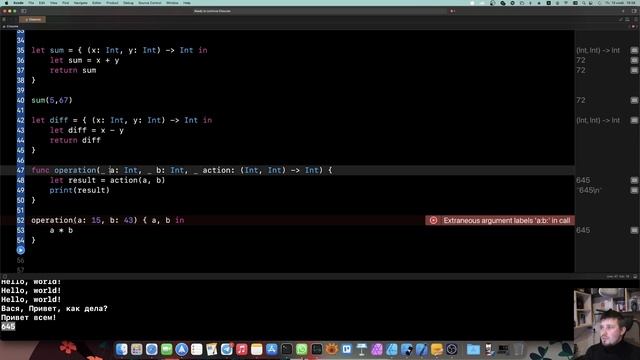Open FaceTime from the Dock

(167, 349)
